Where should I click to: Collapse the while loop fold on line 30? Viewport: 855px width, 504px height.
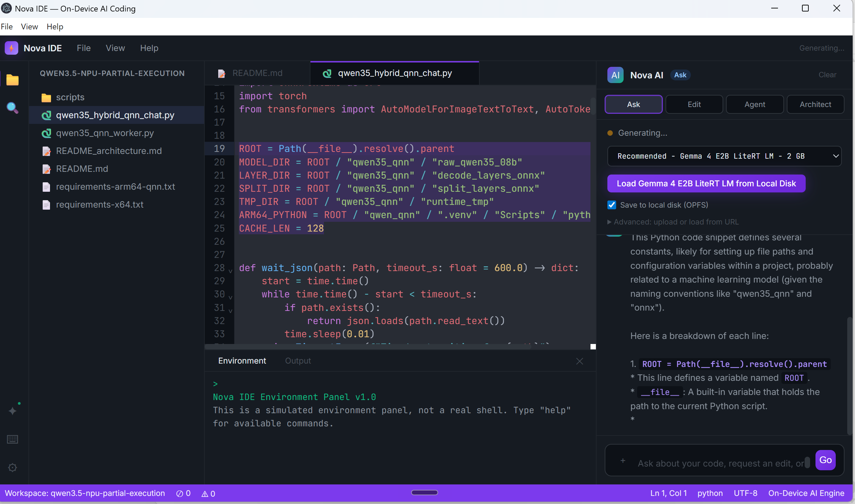coord(230,297)
